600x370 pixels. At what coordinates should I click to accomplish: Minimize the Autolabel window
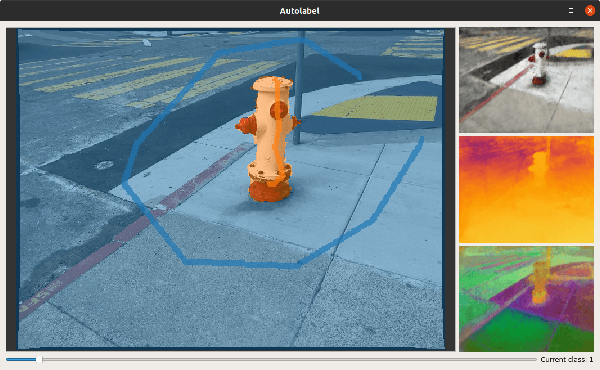coord(571,11)
